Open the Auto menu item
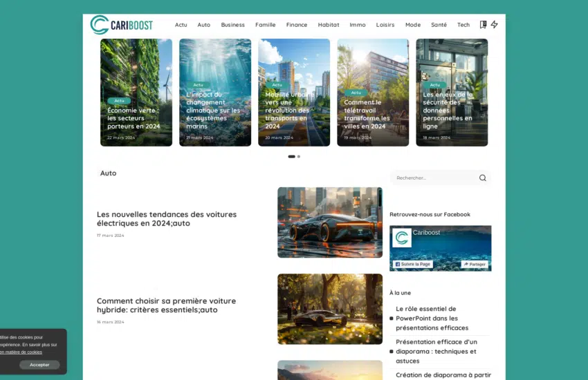588x380 pixels. [x=203, y=25]
